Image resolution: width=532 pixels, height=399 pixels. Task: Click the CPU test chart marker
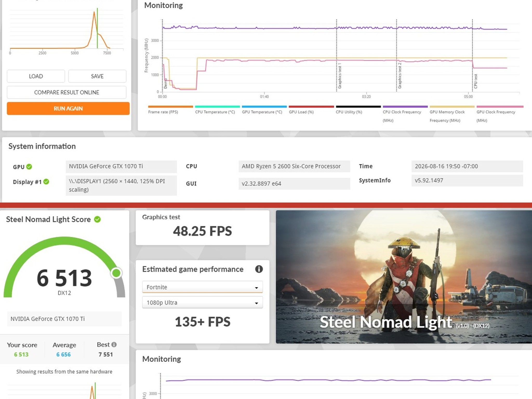tap(475, 81)
